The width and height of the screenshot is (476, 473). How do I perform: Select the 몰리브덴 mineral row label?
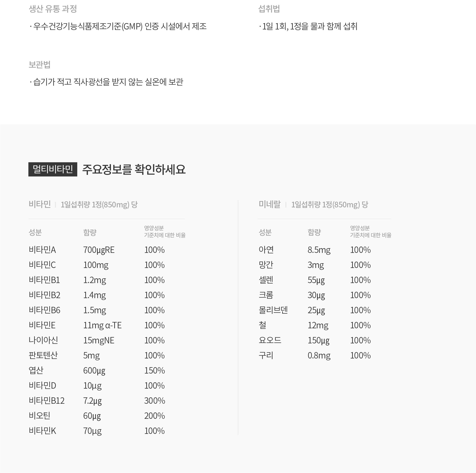[x=273, y=310]
